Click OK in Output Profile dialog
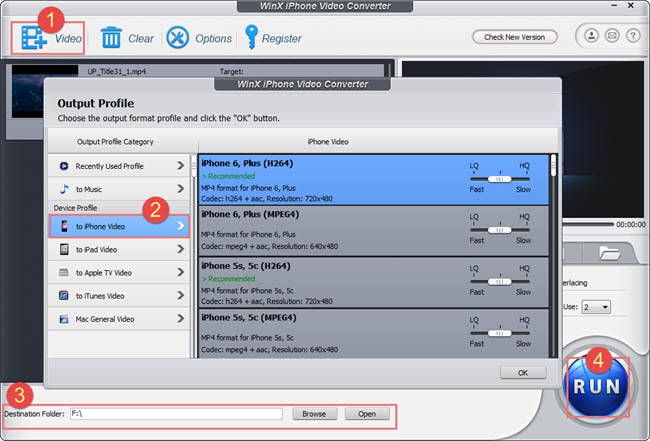650x441 pixels. point(523,373)
